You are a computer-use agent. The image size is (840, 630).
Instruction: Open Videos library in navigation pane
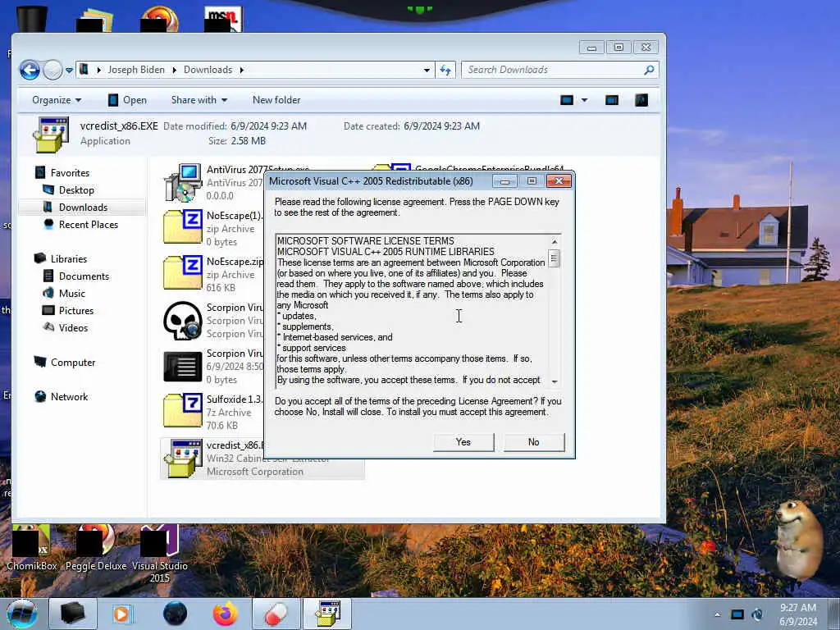pyautogui.click(x=73, y=328)
